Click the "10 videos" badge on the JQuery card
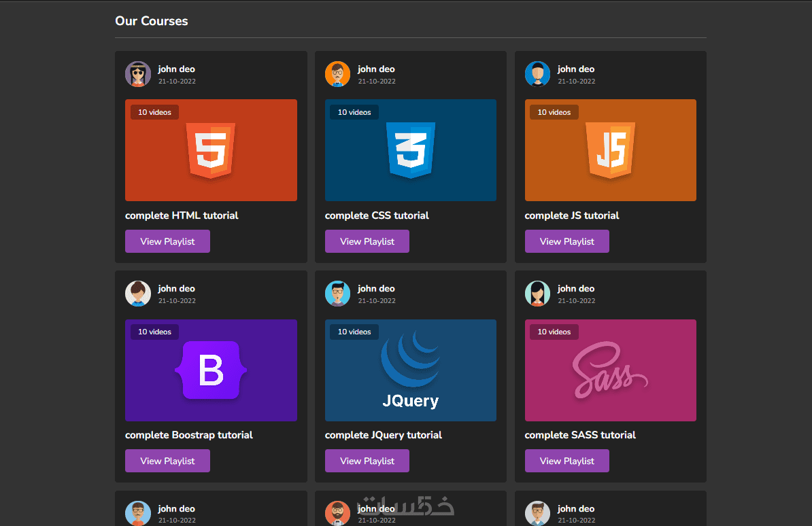812x526 pixels. tap(354, 332)
